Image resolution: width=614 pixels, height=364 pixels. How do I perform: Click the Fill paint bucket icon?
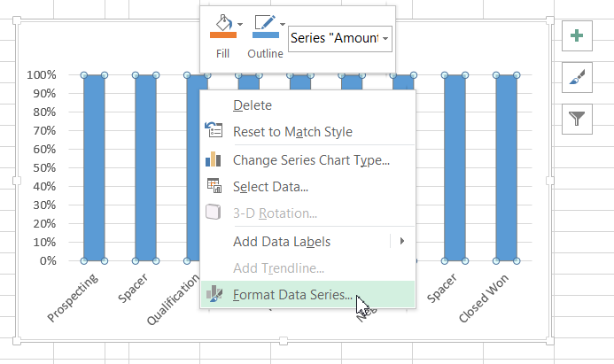(221, 22)
